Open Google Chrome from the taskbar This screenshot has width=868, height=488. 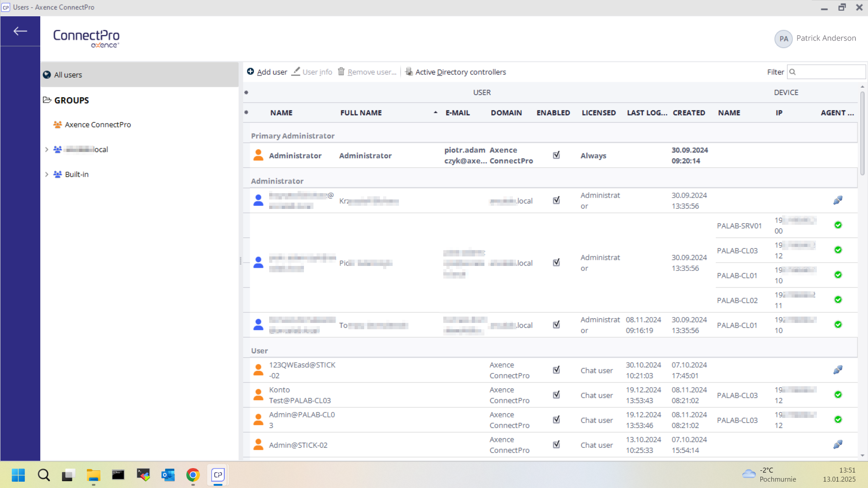click(193, 475)
